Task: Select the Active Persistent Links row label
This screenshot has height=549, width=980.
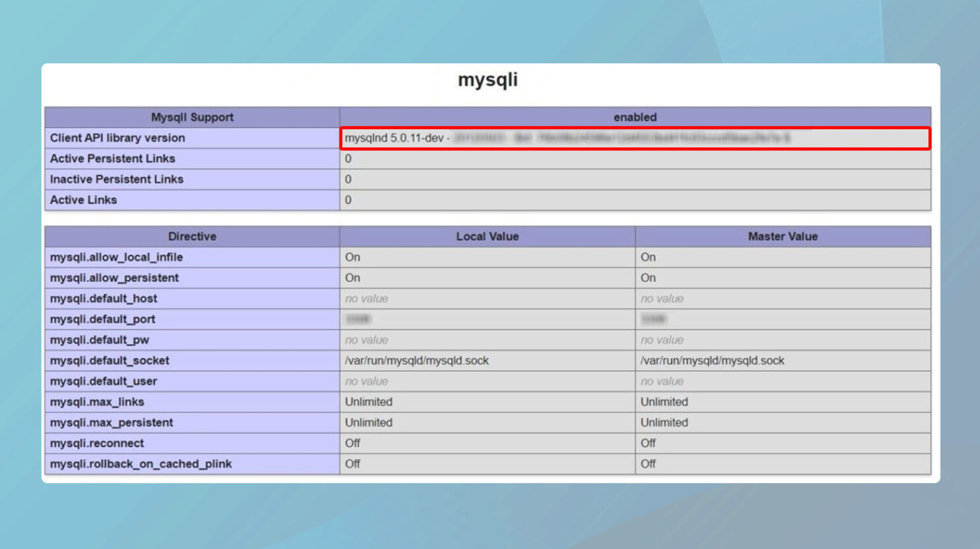Action: [x=112, y=158]
